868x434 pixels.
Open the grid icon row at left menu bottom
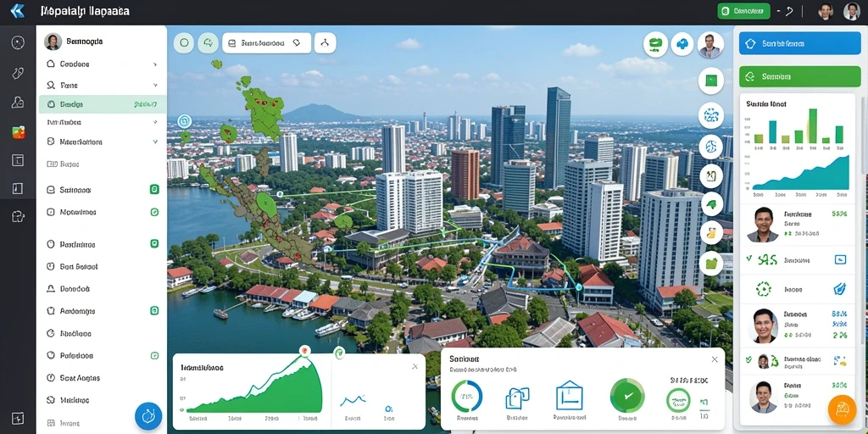tap(103, 422)
